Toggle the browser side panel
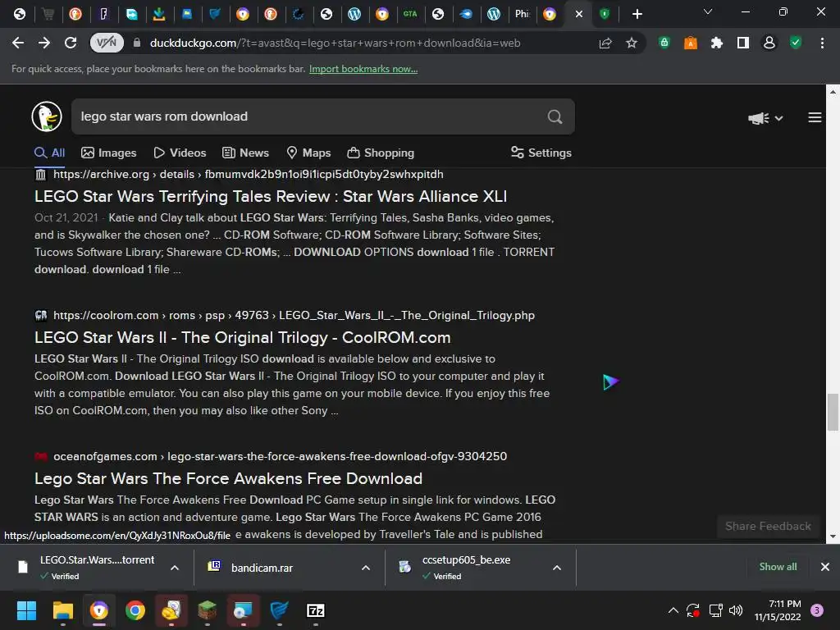840x630 pixels. pos(743,43)
